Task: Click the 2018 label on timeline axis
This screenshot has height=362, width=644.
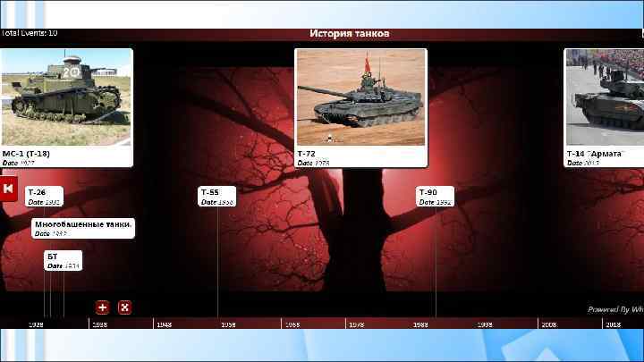Action: (613, 324)
